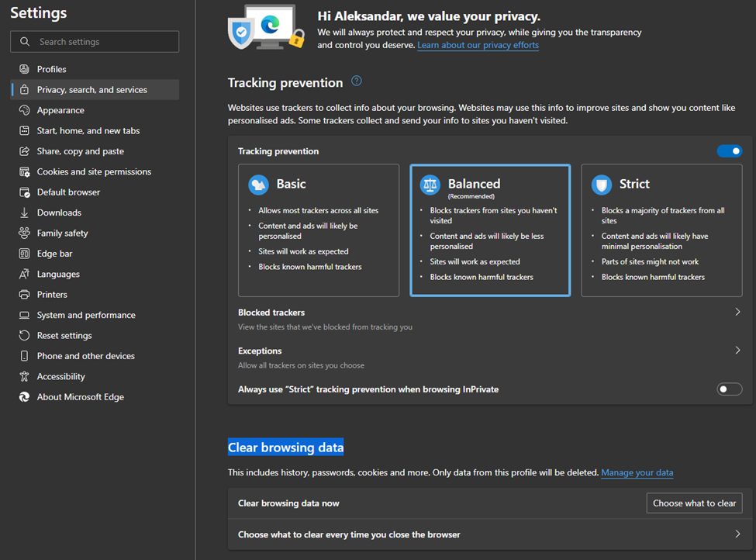Click the Printers icon
756x560 pixels.
tap(24, 294)
